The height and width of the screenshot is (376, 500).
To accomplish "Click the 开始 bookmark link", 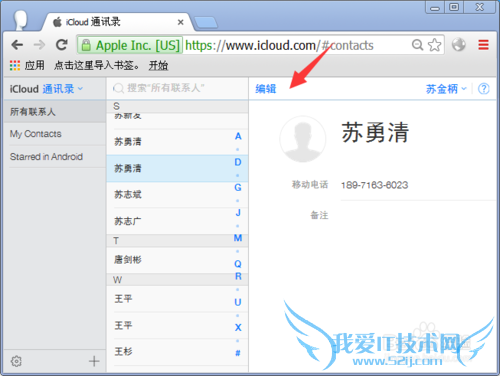I will tap(158, 65).
